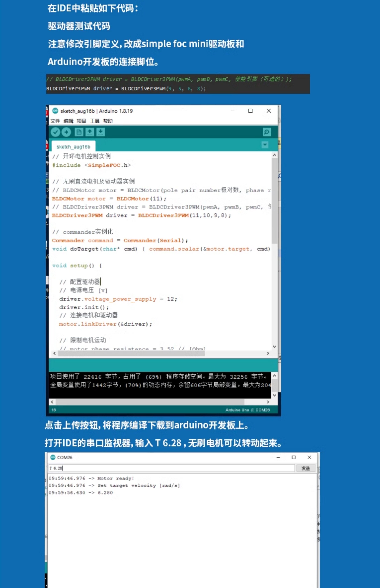
Task: Click the 'Set target velocity [rad/s]' output line
Action: [x=114, y=485]
